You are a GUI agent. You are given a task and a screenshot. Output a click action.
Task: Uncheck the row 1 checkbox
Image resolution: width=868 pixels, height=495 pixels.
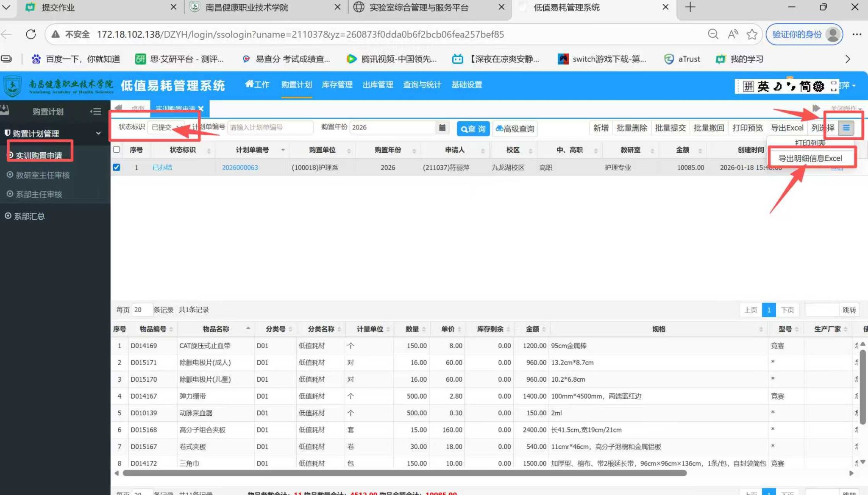click(117, 168)
